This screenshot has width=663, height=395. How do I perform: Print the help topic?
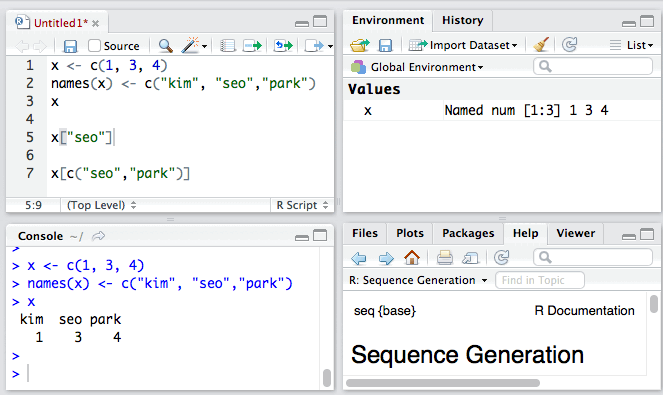[444, 257]
